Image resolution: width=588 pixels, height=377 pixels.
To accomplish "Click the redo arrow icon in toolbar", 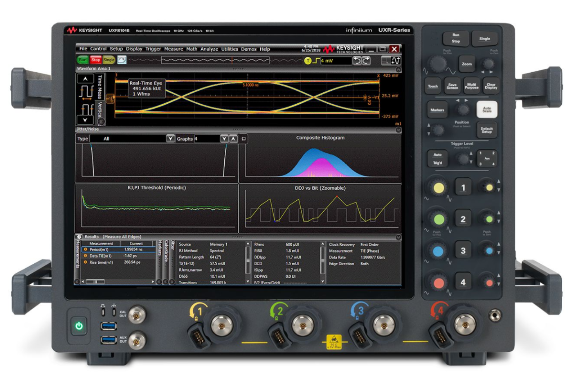I will 366,61.
